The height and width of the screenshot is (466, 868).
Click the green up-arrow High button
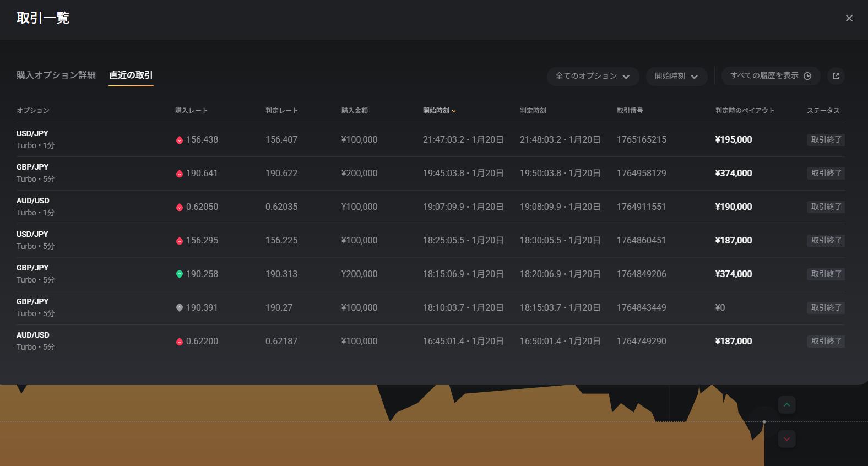pyautogui.click(x=786, y=405)
